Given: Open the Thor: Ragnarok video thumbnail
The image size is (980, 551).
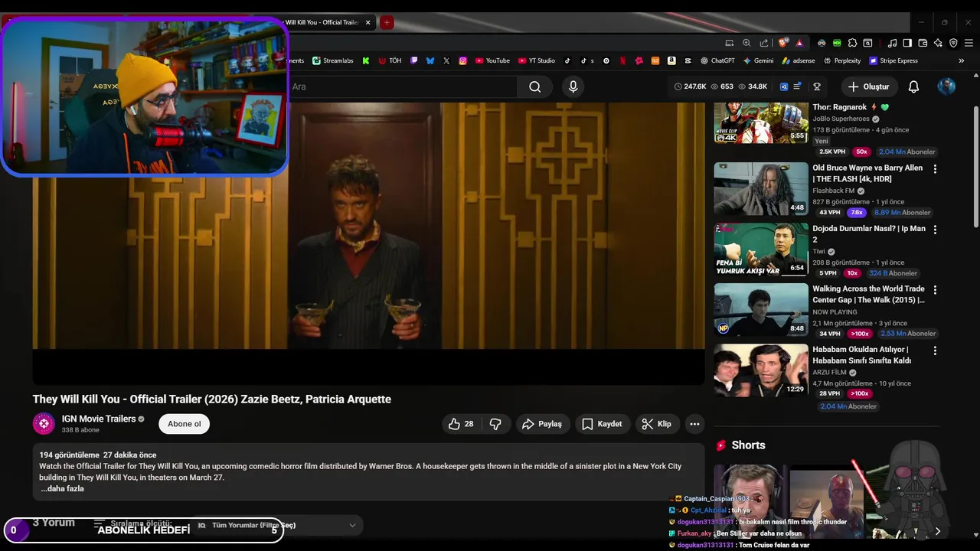Looking at the screenshot, I should click(x=761, y=122).
